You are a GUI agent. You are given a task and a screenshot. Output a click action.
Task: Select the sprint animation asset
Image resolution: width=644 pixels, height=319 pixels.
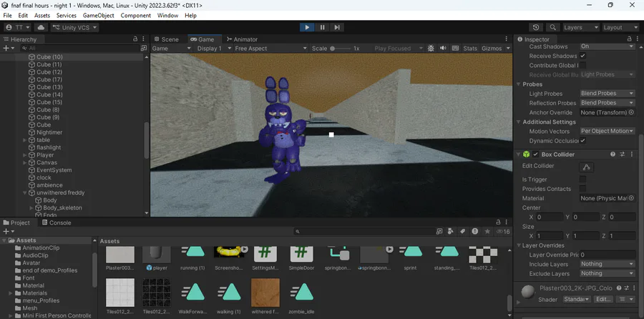410,258
